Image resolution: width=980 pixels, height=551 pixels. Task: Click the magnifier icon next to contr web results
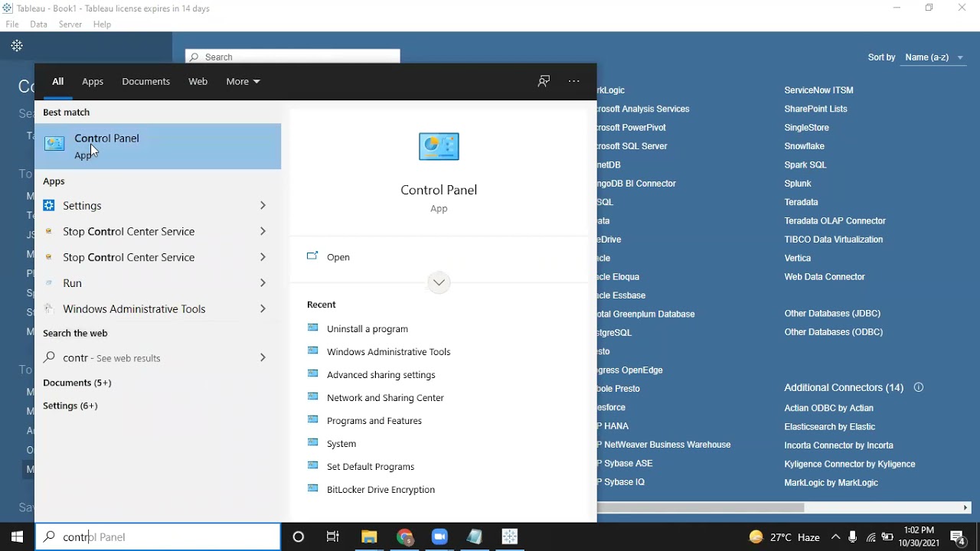49,357
